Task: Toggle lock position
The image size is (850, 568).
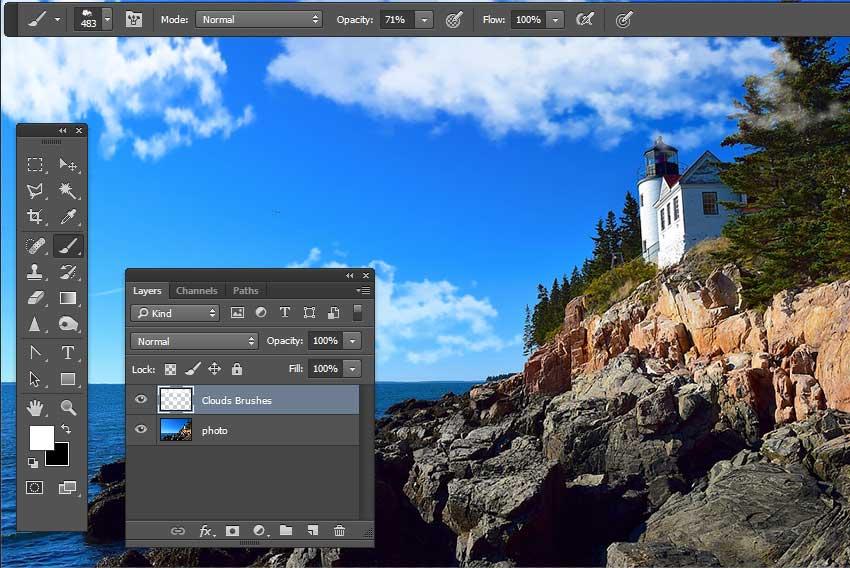Action: pyautogui.click(x=215, y=370)
